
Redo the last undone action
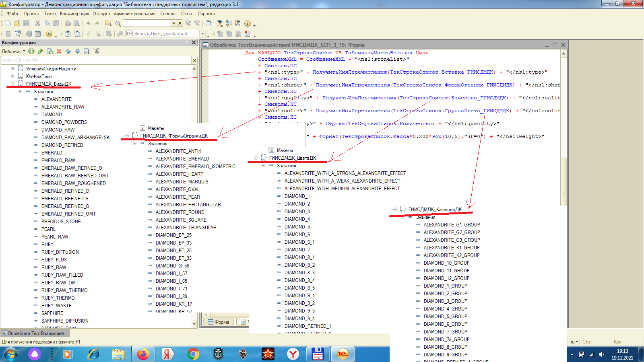point(97,23)
